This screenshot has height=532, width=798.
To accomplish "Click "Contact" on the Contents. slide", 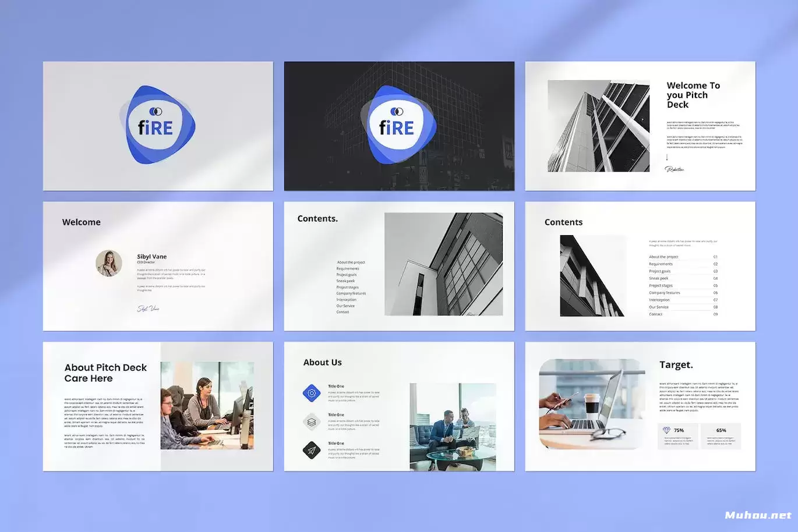I will (x=342, y=312).
